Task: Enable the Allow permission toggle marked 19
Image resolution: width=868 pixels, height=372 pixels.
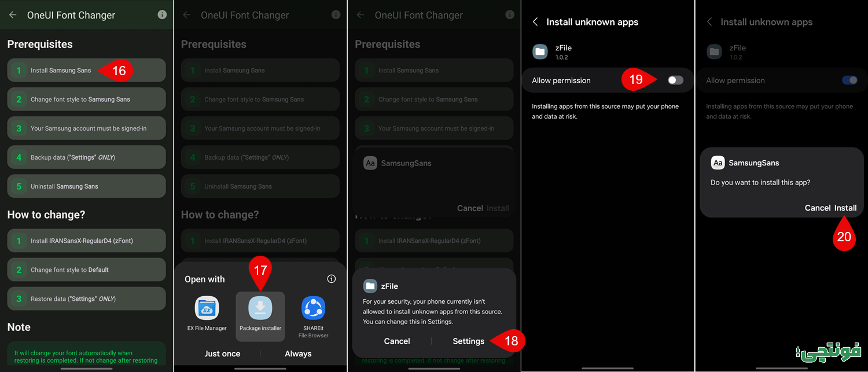Action: pos(675,80)
